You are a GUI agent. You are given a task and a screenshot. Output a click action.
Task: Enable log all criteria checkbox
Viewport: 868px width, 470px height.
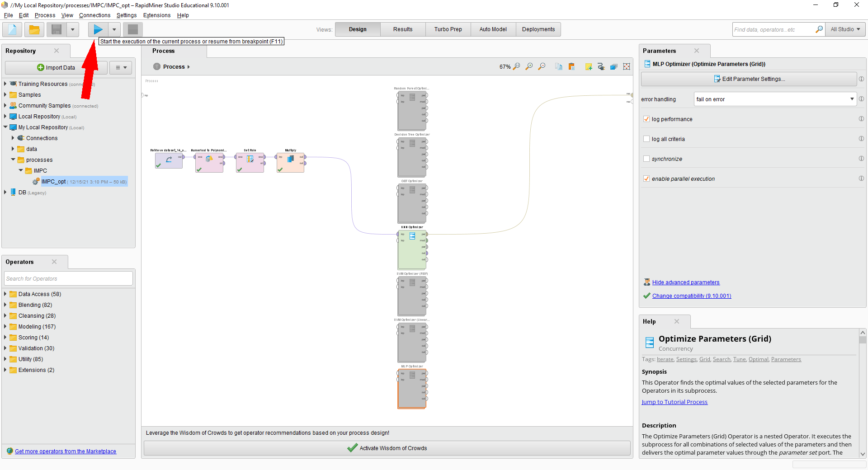tap(646, 139)
